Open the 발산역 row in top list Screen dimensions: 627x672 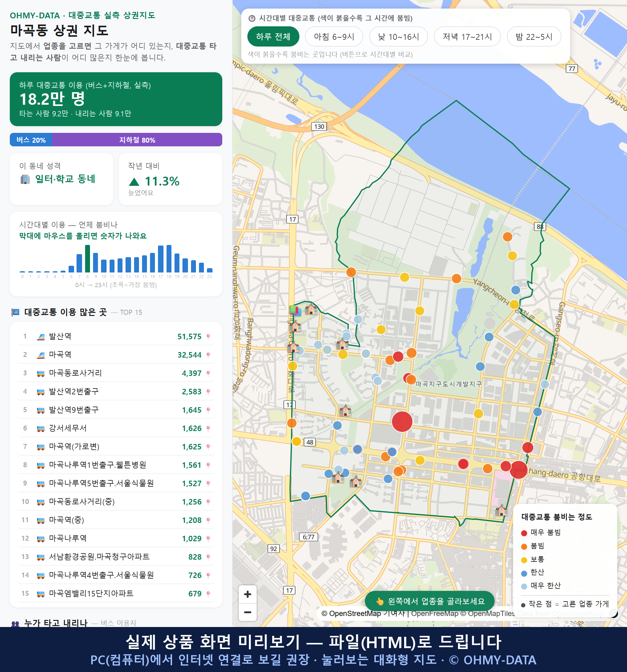(x=116, y=336)
